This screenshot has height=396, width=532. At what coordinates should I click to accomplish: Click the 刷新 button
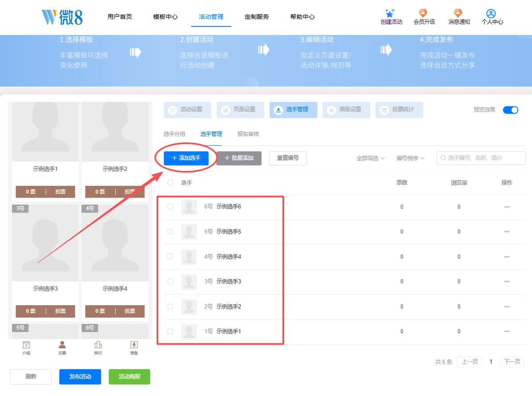tap(31, 377)
